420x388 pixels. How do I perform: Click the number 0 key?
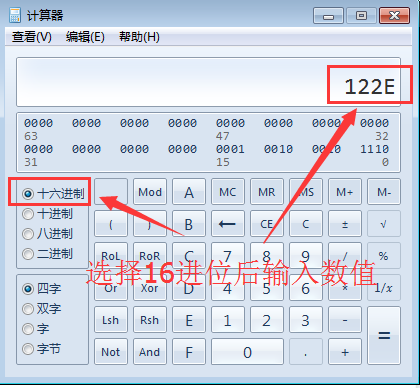247,352
